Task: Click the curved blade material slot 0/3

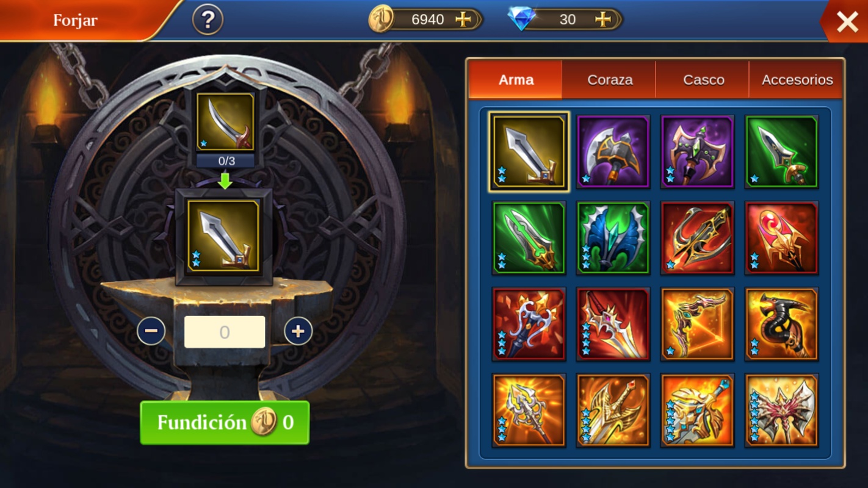Action: coord(225,122)
